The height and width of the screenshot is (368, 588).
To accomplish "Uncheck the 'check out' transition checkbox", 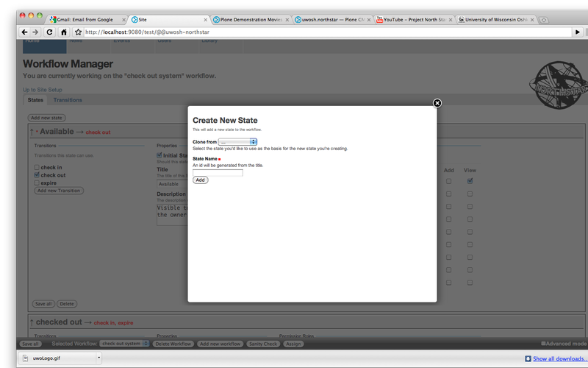I will [x=37, y=175].
